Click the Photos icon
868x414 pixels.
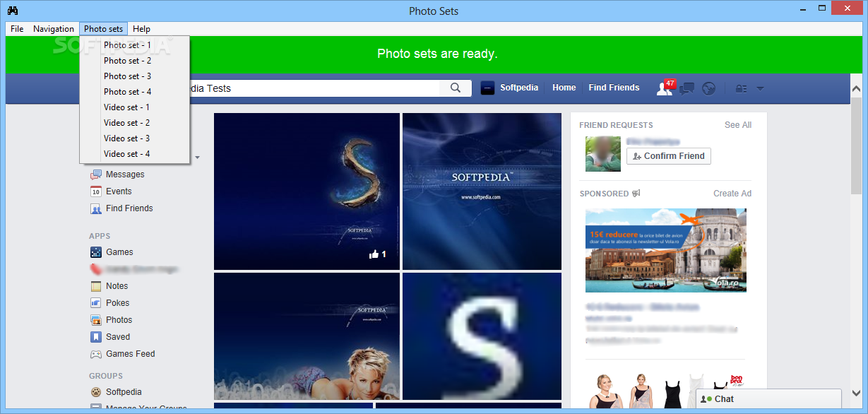click(x=95, y=320)
